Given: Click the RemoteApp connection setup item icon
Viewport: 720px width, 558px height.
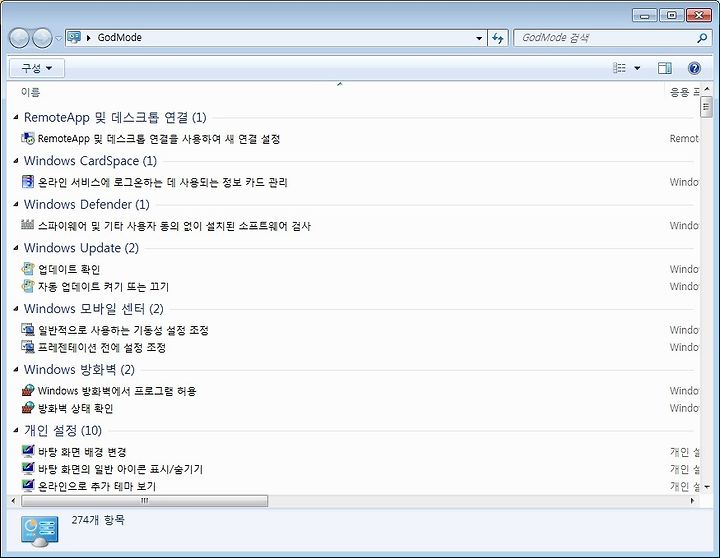Looking at the screenshot, I should point(28,138).
